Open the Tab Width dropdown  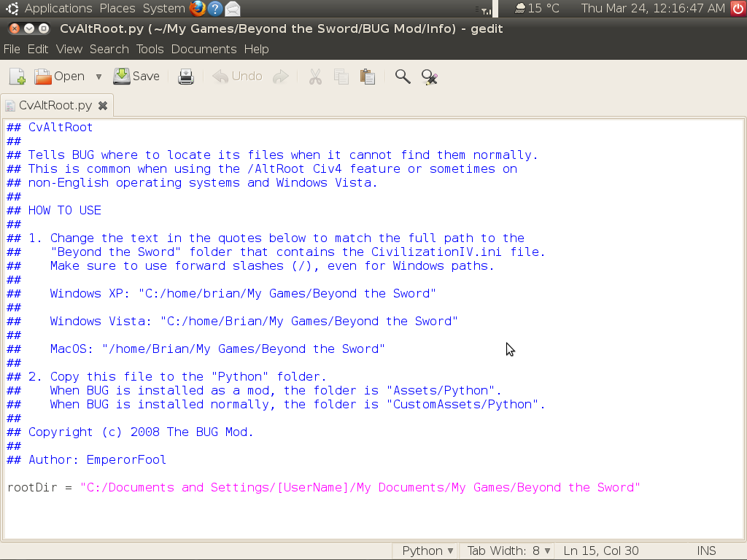(x=508, y=551)
